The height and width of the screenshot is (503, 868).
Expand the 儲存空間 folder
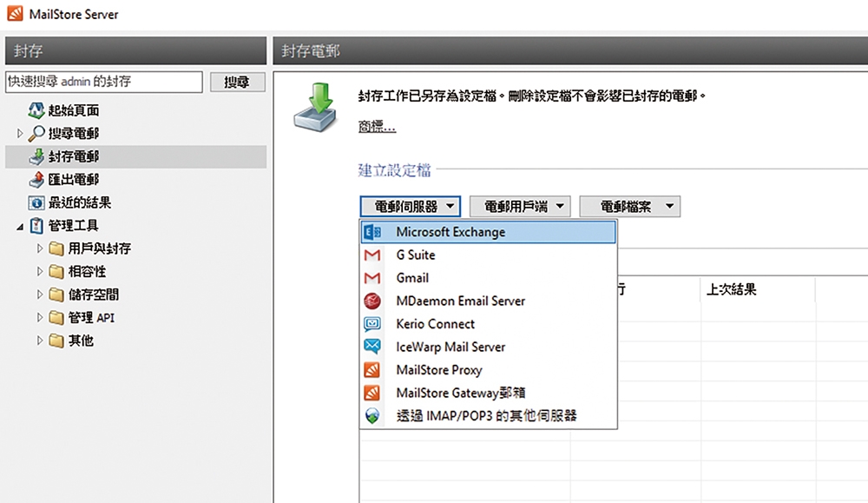[x=40, y=295]
